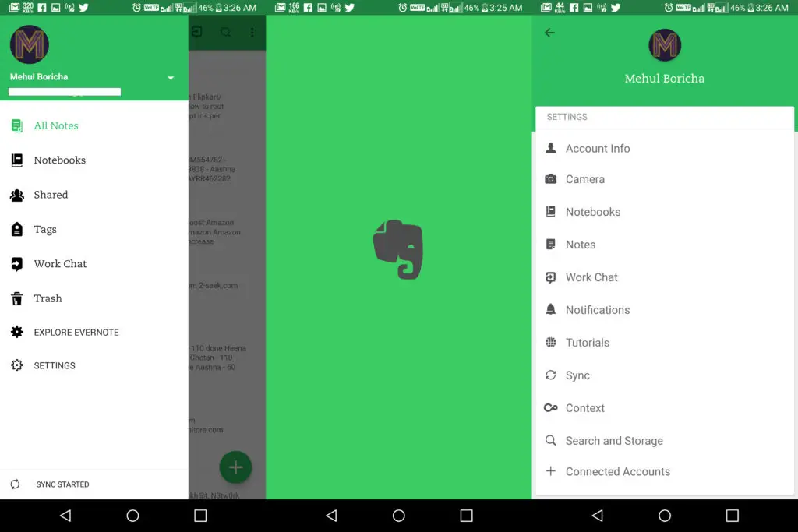Open All Notes in the drawer
798x532 pixels.
click(94, 125)
